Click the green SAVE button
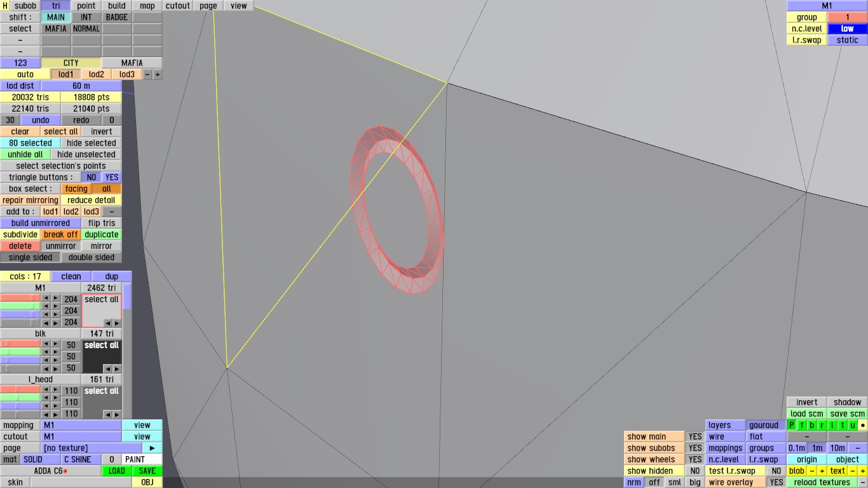Image resolution: width=868 pixels, height=488 pixels. (x=147, y=471)
